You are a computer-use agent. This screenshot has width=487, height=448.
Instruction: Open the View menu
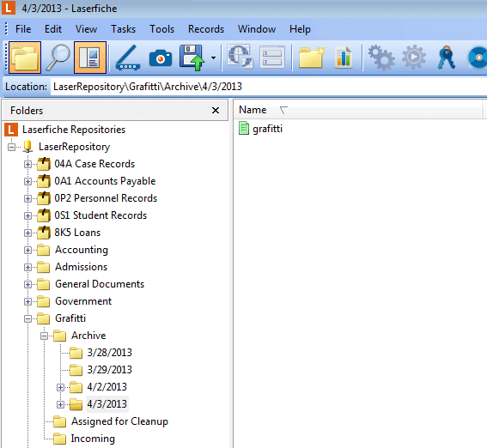(x=86, y=29)
